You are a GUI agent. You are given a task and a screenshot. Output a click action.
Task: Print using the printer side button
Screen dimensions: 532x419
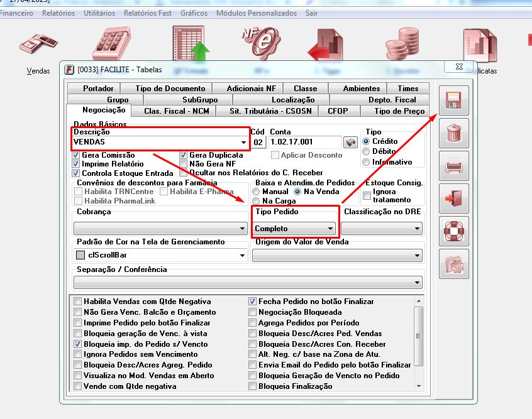point(453,166)
